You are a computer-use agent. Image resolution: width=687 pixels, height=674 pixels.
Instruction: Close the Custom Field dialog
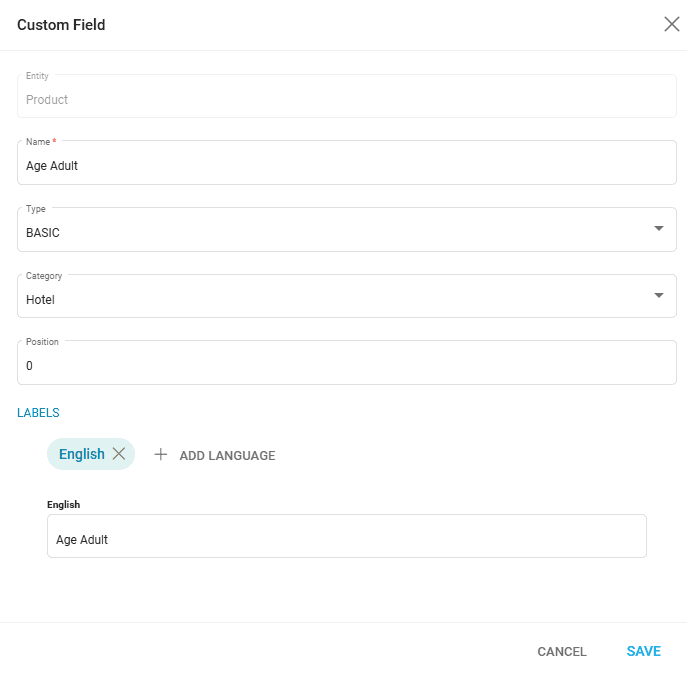(671, 25)
